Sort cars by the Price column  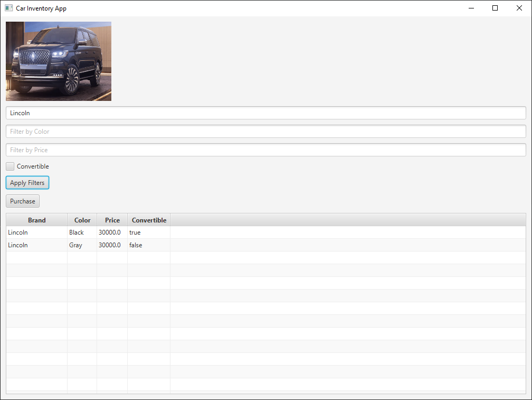(112, 220)
